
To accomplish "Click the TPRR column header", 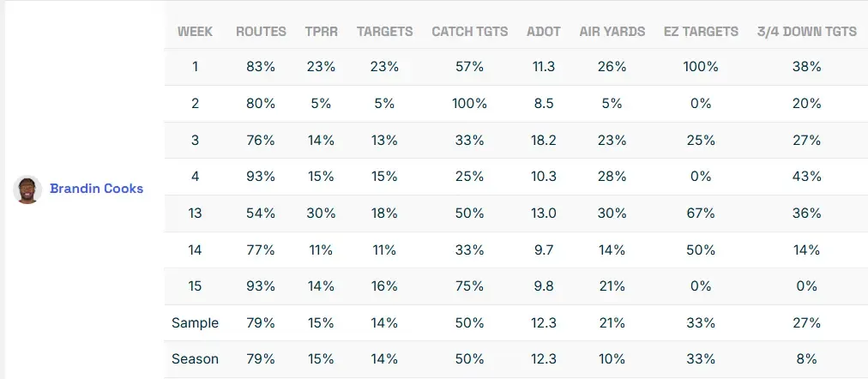I will point(321,32).
